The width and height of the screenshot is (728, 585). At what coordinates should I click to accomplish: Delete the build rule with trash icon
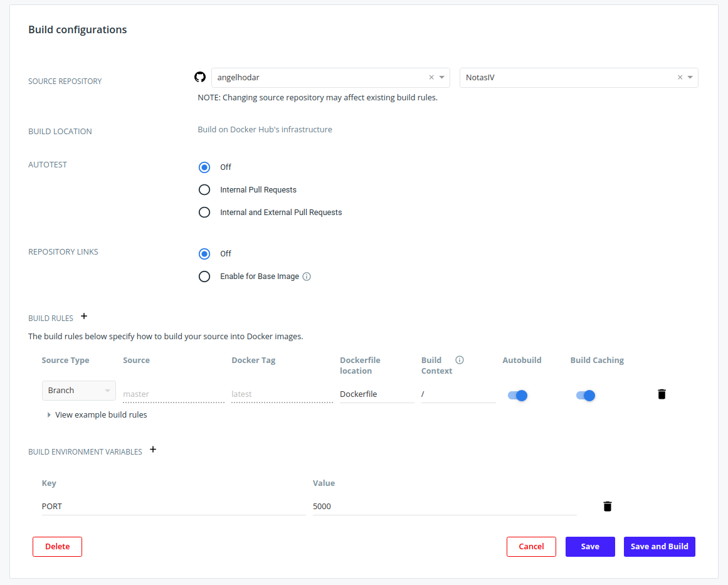(662, 394)
